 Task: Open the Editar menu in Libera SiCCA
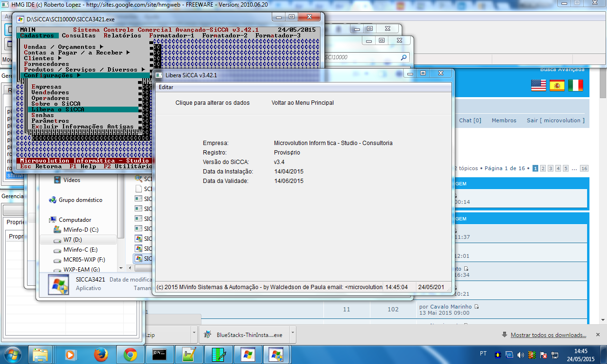pyautogui.click(x=166, y=87)
